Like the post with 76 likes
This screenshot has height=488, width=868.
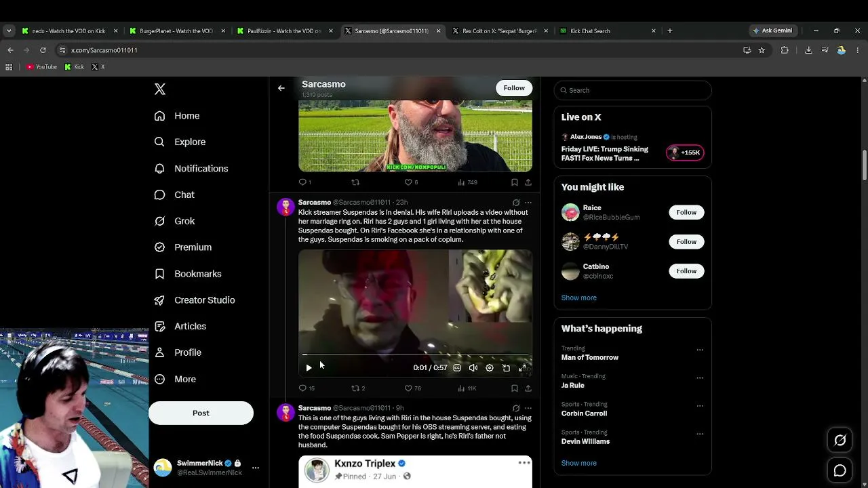[412, 388]
